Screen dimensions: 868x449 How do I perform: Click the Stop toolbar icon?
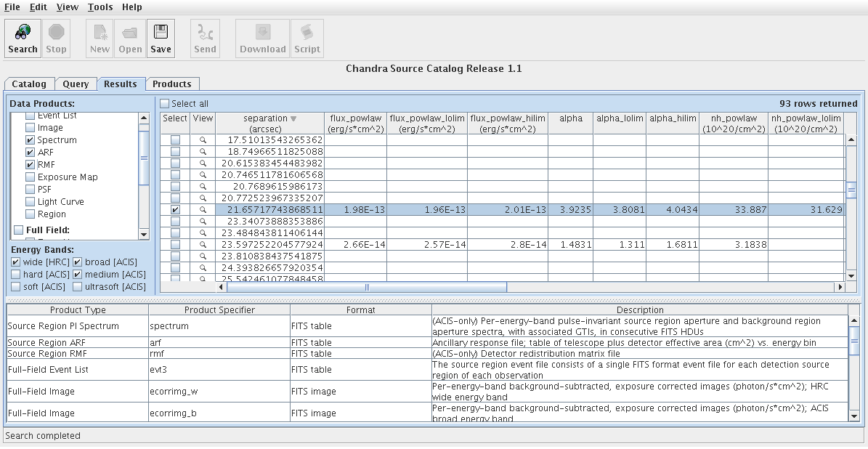click(56, 32)
